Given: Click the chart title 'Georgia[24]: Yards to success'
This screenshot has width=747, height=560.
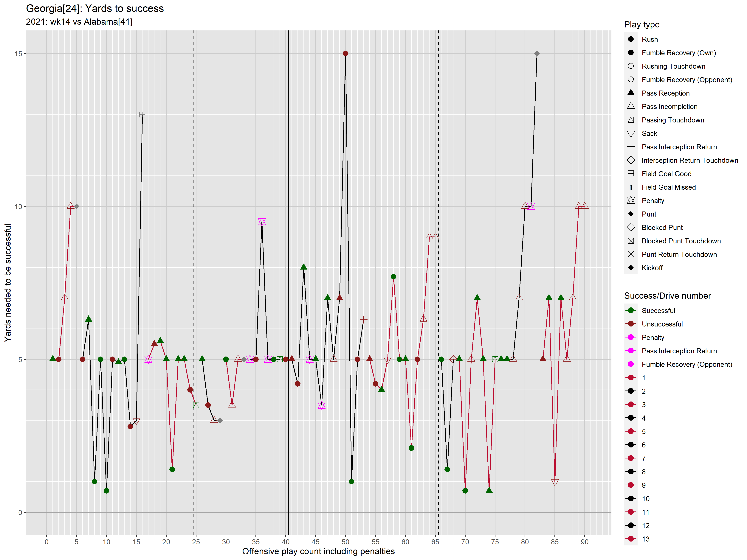Looking at the screenshot, I should click(x=95, y=8).
